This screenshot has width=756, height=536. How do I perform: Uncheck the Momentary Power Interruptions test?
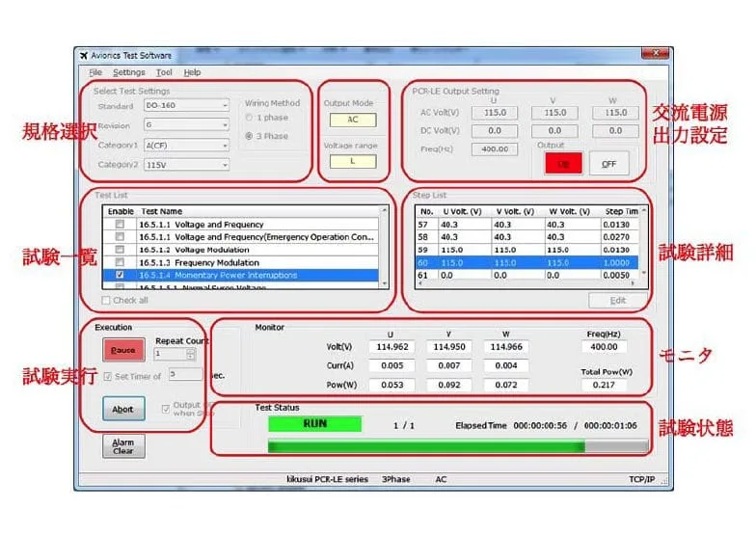point(120,275)
